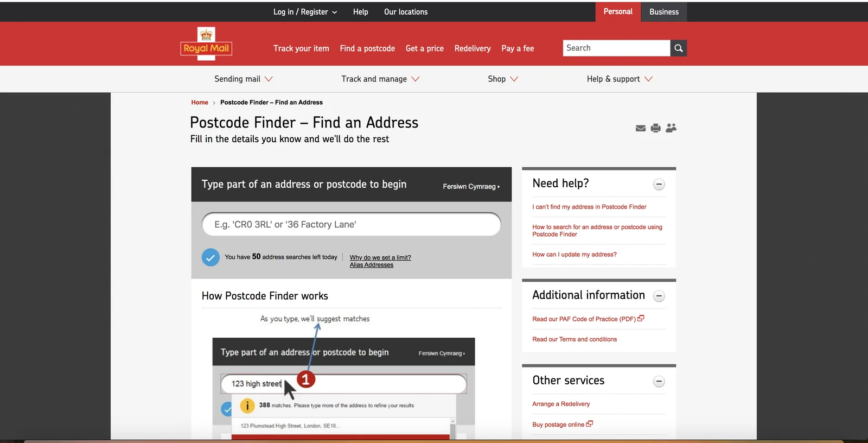
Task: Go to Get a price
Action: [425, 48]
